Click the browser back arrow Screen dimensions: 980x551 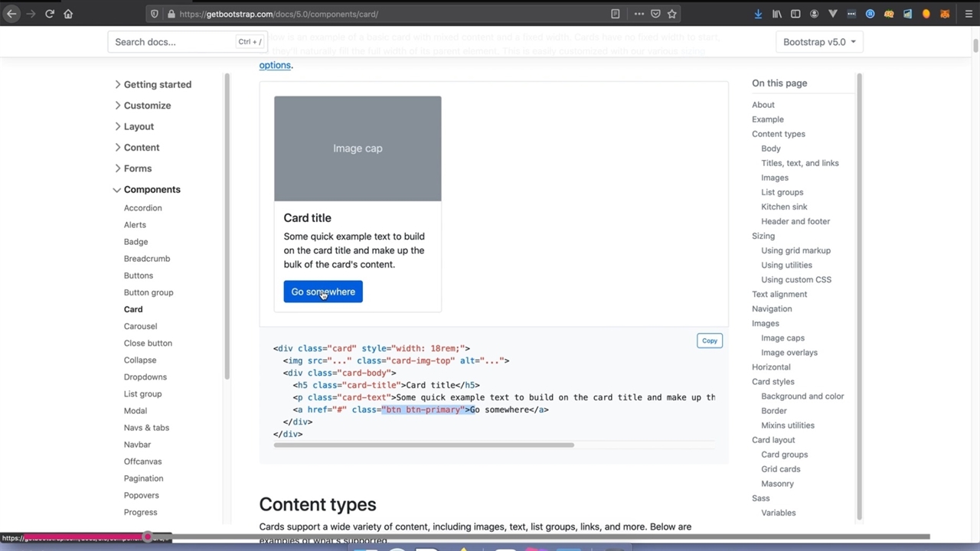[11, 14]
